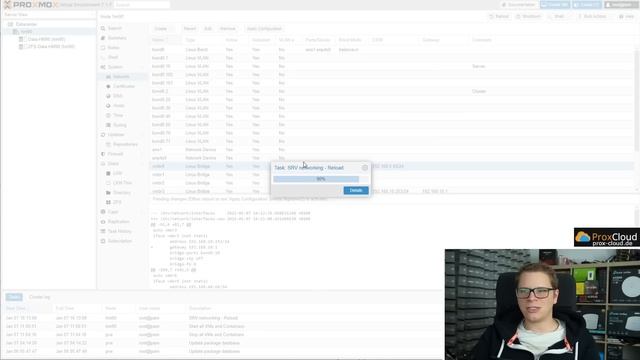Image resolution: width=640 pixels, height=360 pixels.
Task: Close the networking Reload task dialog
Action: pos(365,168)
